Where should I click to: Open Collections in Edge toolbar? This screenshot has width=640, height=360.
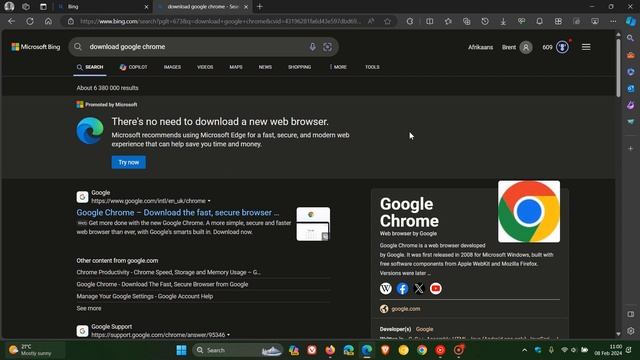point(467,21)
